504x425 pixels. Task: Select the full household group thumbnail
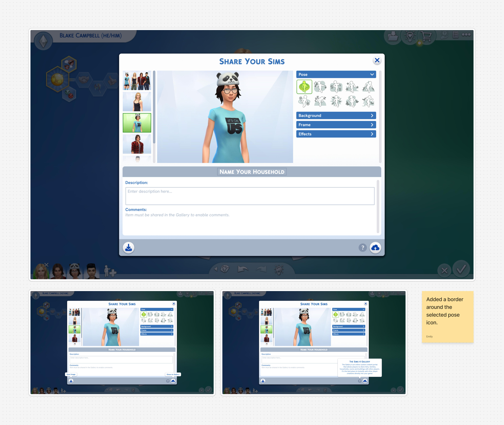[x=137, y=80]
